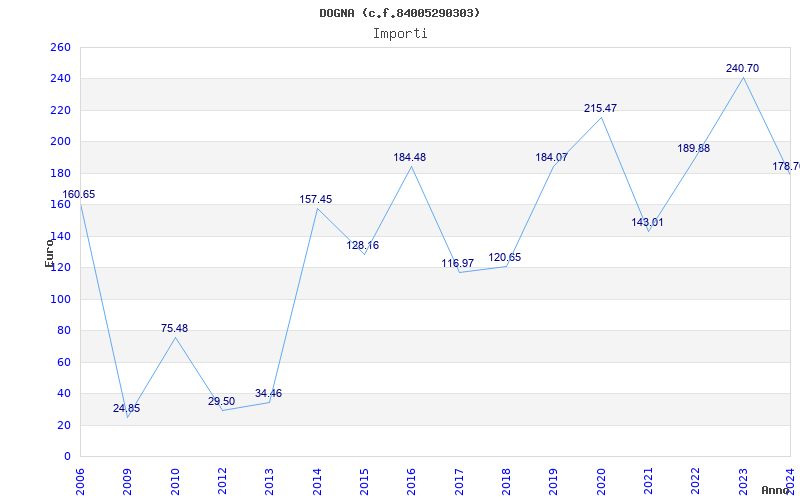Click the x-axis year 2023
Image resolution: width=800 pixels, height=500 pixels.
743,482
